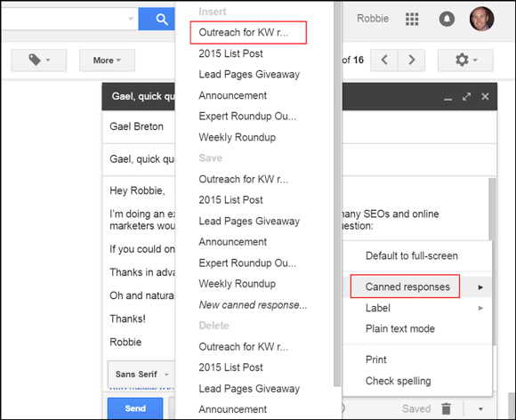Go to the older message arrow
This screenshot has height=420, width=516.
pyautogui.click(x=411, y=61)
